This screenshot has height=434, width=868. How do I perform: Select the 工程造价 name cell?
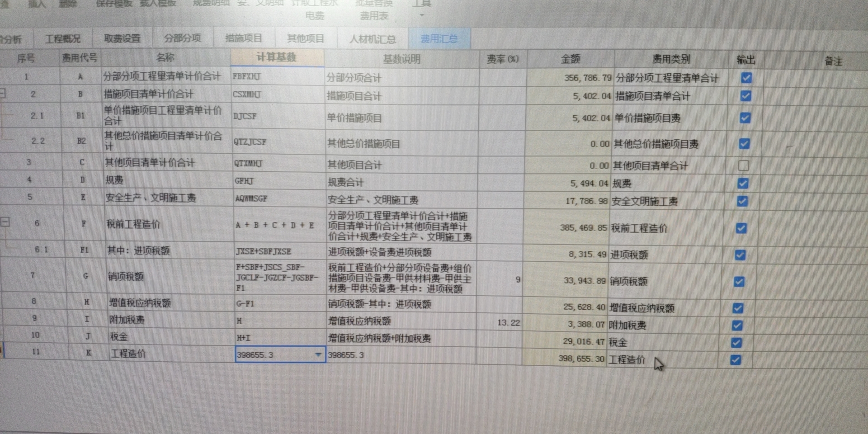pos(172,354)
